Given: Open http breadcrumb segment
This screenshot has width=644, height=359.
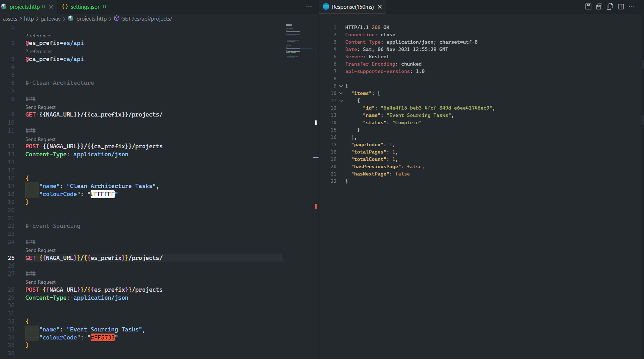Looking at the screenshot, I should tap(29, 18).
